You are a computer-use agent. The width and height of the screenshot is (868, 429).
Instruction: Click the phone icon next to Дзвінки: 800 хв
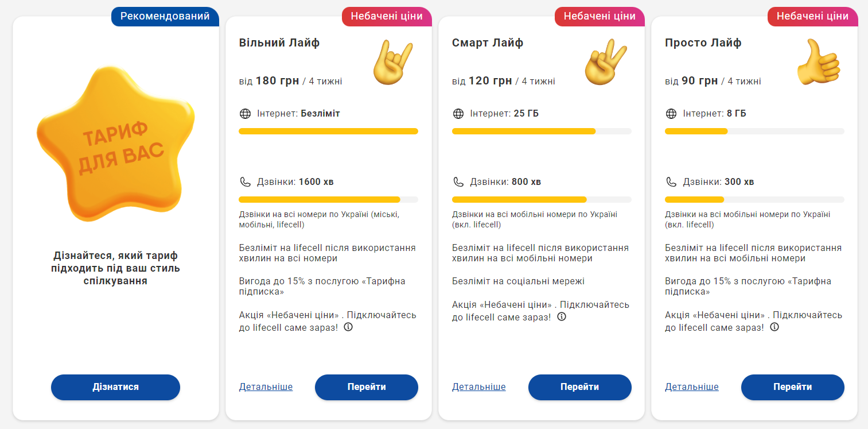(x=458, y=182)
